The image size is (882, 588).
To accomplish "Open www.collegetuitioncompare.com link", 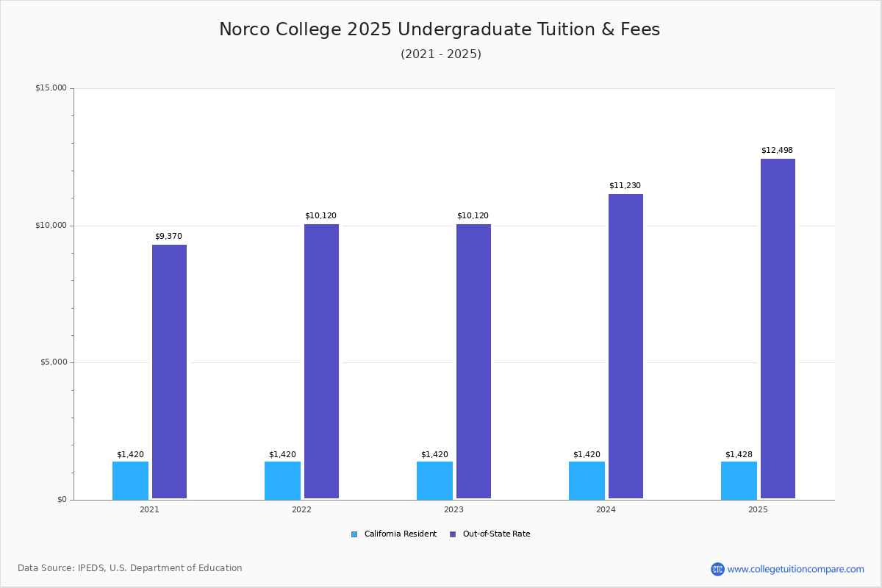I will pyautogui.click(x=795, y=569).
